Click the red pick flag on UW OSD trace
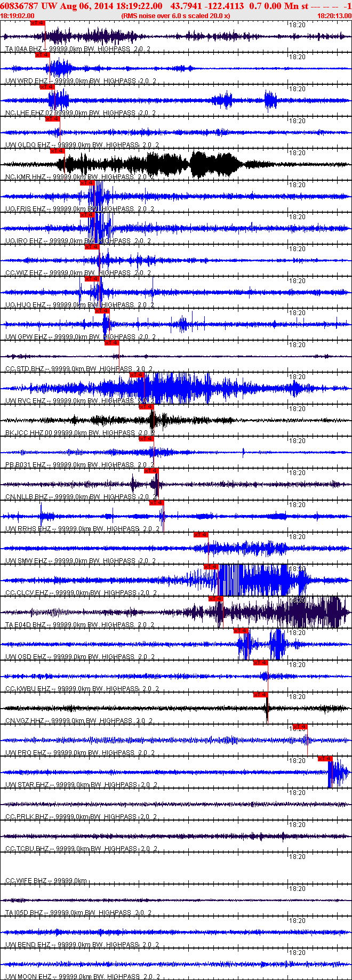Image resolution: width=352 pixels, height=980 pixels. pyautogui.click(x=241, y=631)
